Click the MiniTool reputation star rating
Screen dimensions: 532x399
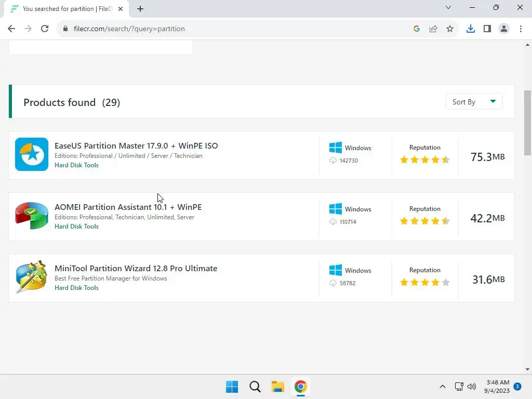(425, 282)
